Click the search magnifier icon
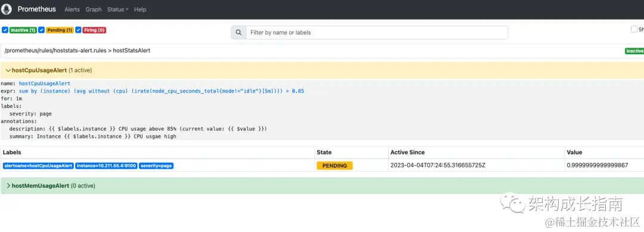The width and height of the screenshot is (644, 232). pyautogui.click(x=238, y=32)
